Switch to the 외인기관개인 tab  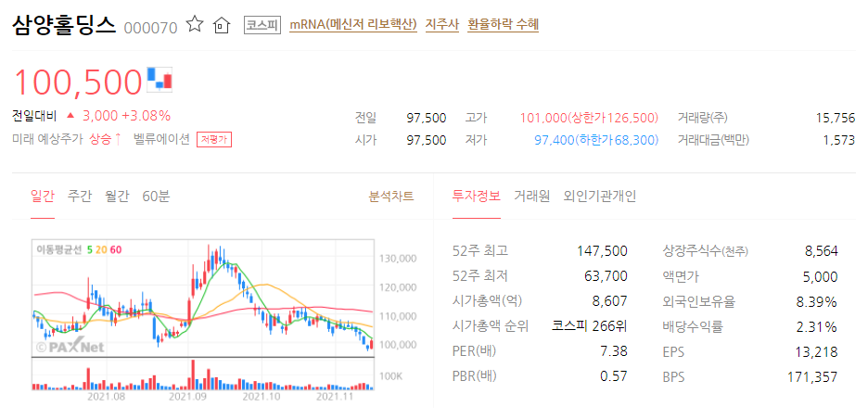click(599, 196)
